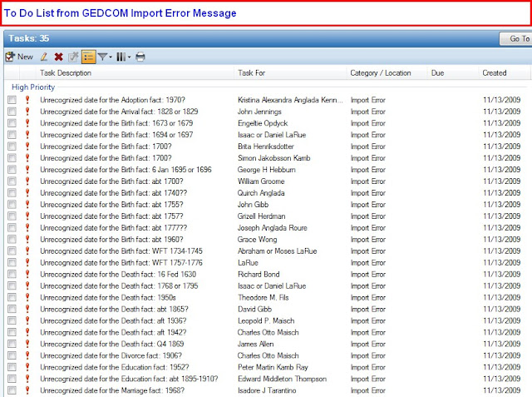Click priority icon on Richard Bond row
Viewport: 532px width, 397px height.
pyautogui.click(x=27, y=274)
